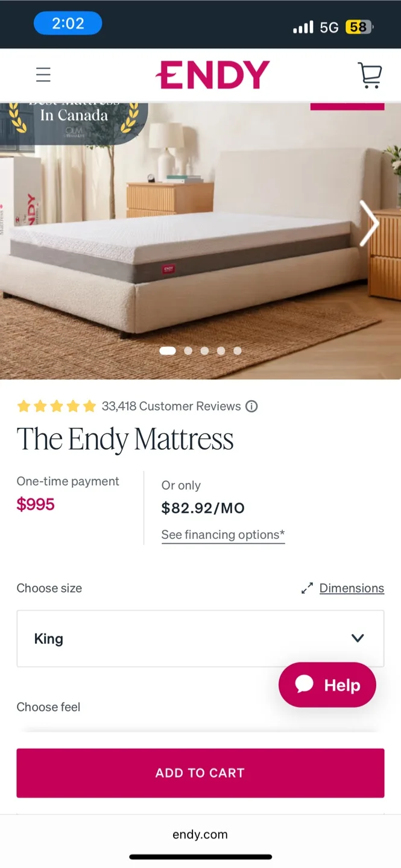401x868 pixels.
Task: Tap the chevron on the size selector
Action: click(358, 638)
